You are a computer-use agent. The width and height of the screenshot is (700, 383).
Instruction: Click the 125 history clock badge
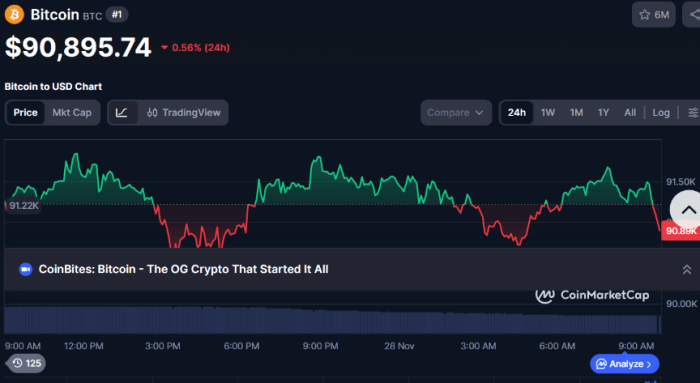(26, 363)
